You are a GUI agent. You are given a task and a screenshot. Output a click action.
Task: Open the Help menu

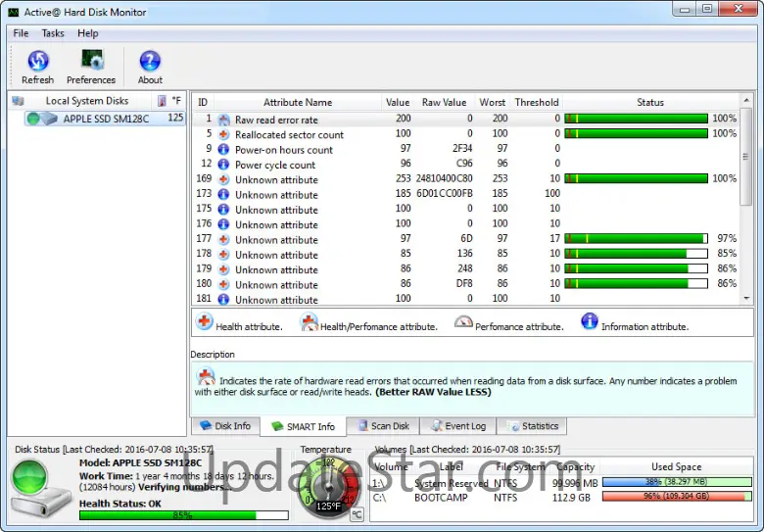click(88, 33)
